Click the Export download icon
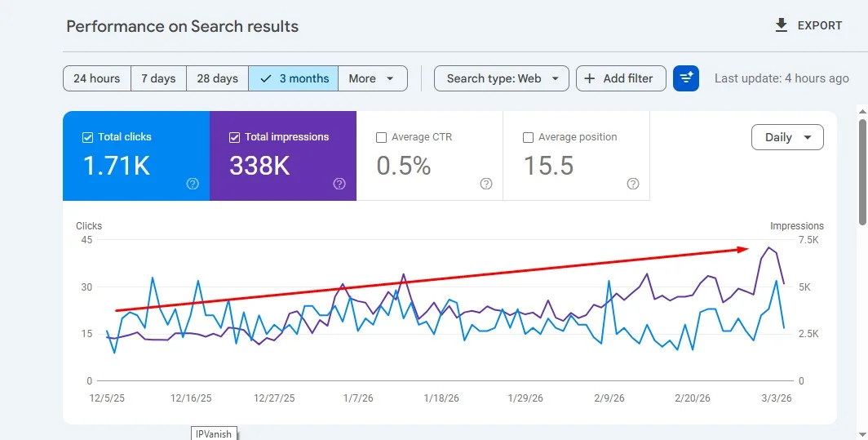This screenshot has height=440, width=868. 782,25
